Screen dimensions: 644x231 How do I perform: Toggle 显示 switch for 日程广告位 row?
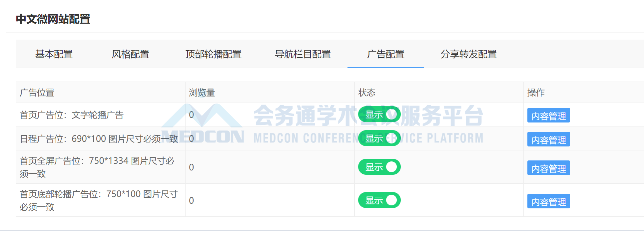(379, 138)
